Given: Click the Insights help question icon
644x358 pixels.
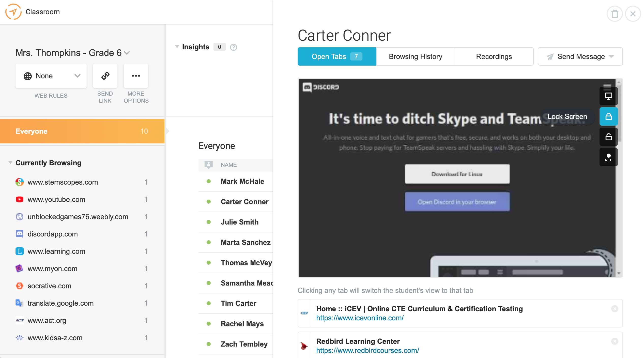Looking at the screenshot, I should [233, 47].
